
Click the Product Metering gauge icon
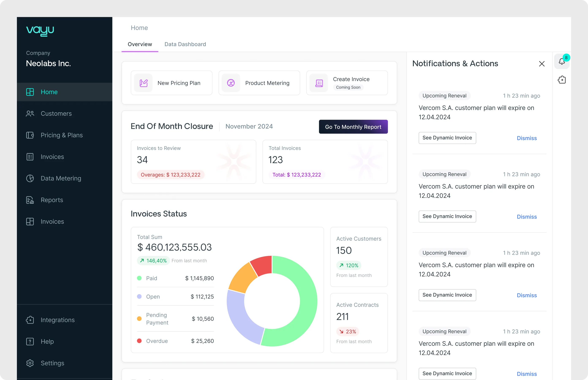point(231,83)
